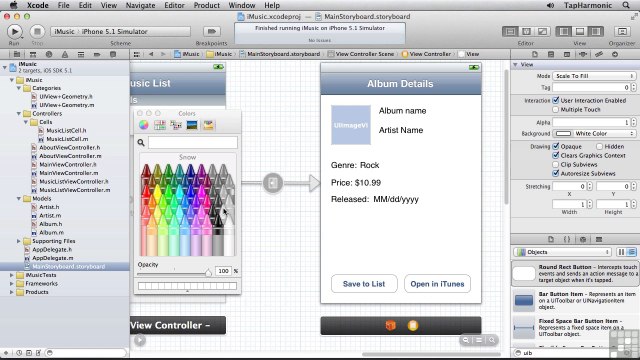Open the Organizer window
Viewport: 640px width, 360px height.
tap(622, 31)
